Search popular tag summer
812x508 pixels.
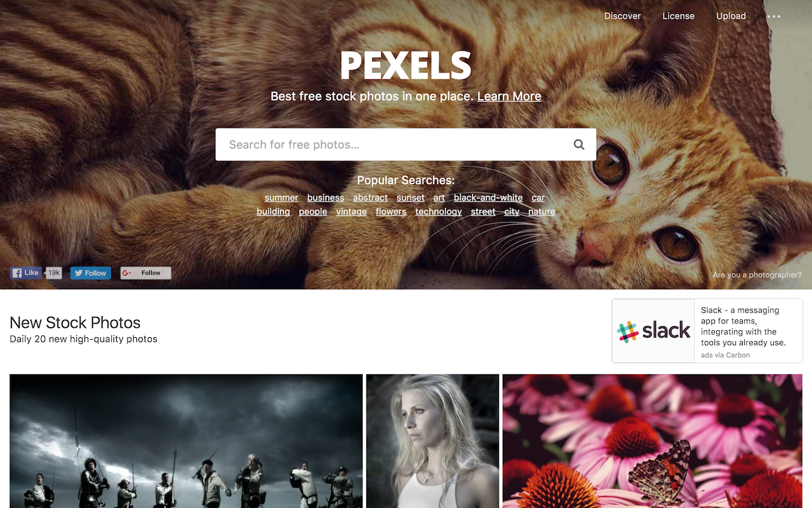[281, 197]
